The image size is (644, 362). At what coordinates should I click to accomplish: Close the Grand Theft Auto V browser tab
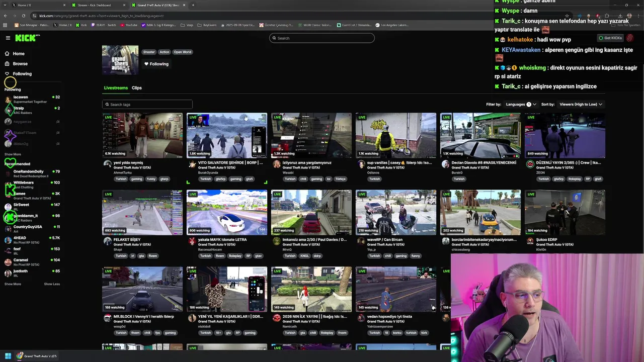pyautogui.click(x=184, y=5)
